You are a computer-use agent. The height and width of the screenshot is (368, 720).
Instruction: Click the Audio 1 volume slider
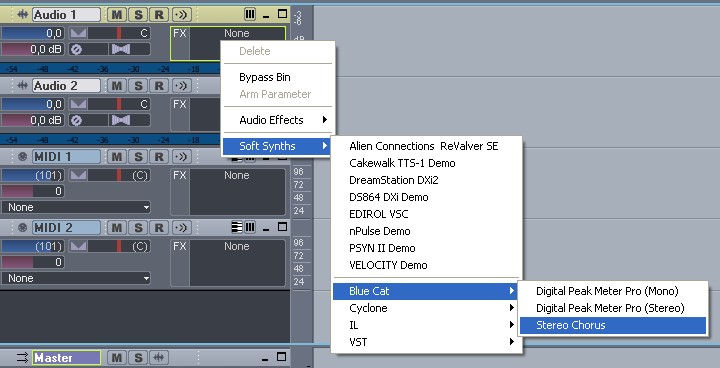32,33
